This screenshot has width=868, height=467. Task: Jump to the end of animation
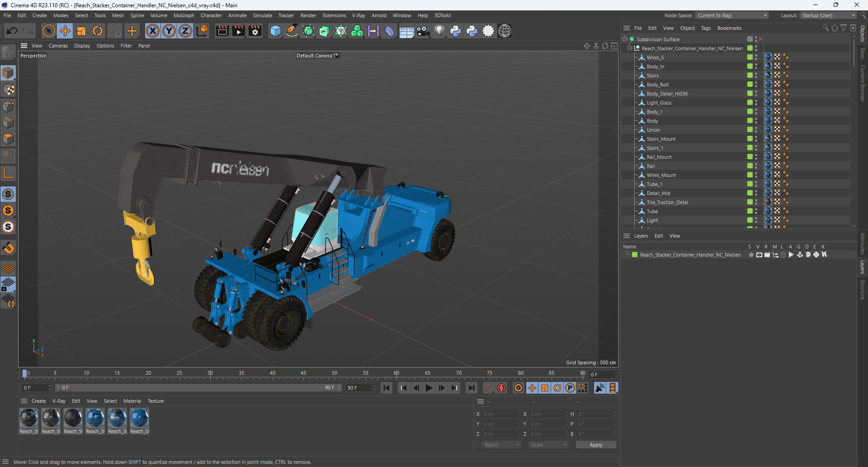click(471, 388)
